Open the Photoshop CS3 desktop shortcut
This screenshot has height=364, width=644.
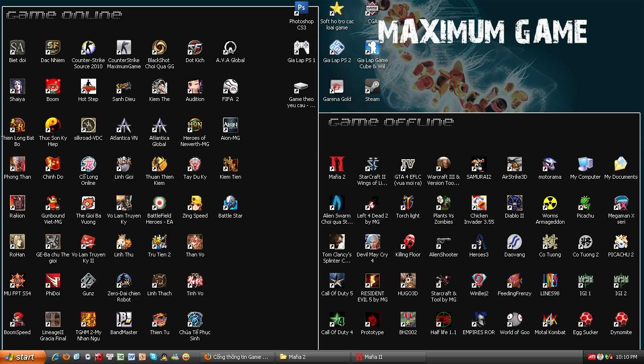301,9
